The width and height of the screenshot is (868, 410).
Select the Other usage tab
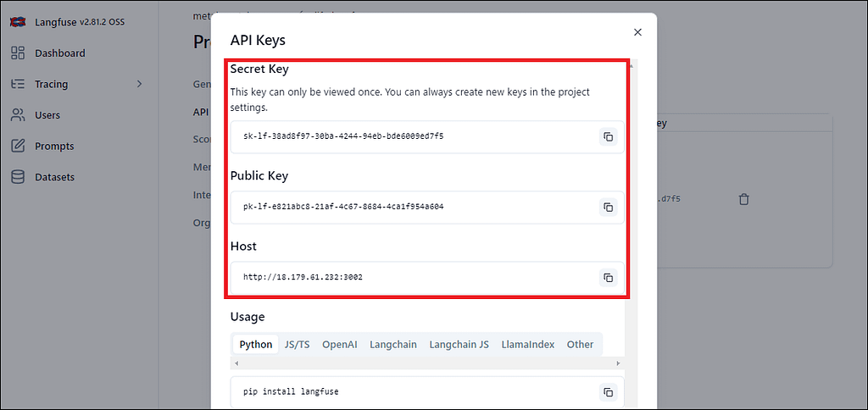580,345
